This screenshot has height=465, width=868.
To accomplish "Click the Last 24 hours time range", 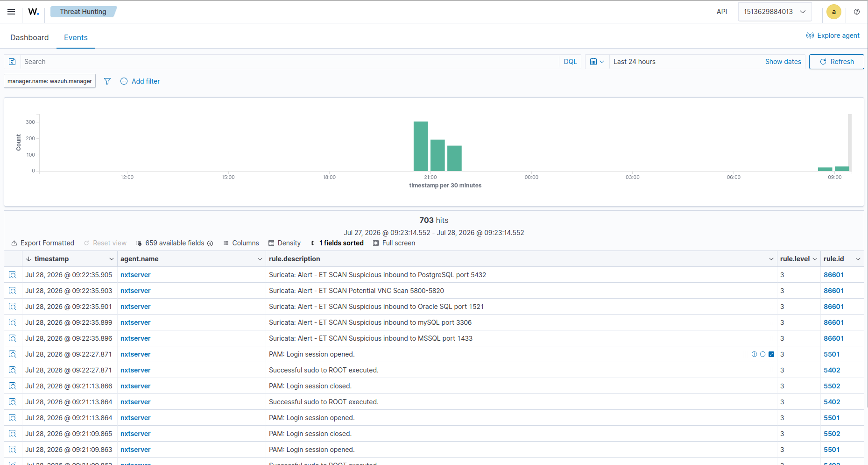I will pyautogui.click(x=635, y=62).
